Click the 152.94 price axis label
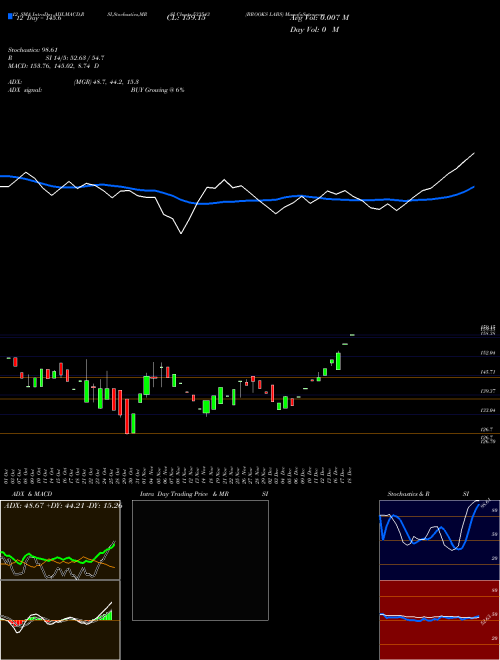The height and width of the screenshot is (660, 500). (x=489, y=353)
